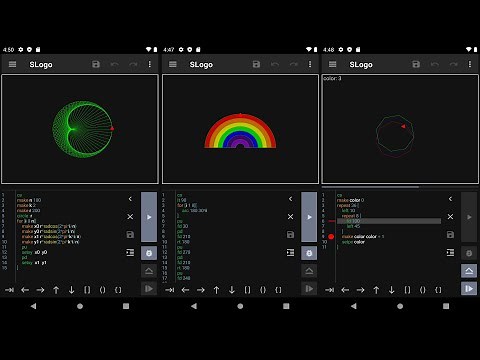Tap dimmed bug debugger button on polygon screen

[x=469, y=253]
